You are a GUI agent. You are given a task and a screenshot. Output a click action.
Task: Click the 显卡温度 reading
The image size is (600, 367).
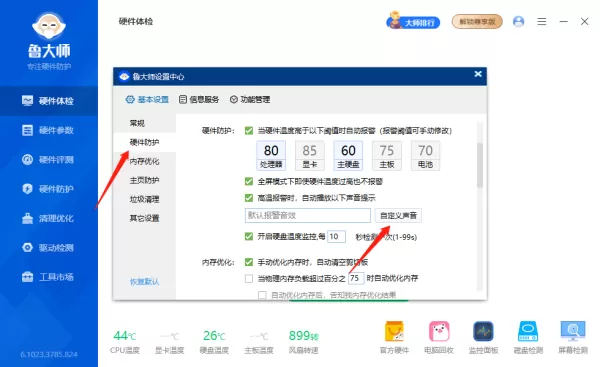pyautogui.click(x=170, y=342)
